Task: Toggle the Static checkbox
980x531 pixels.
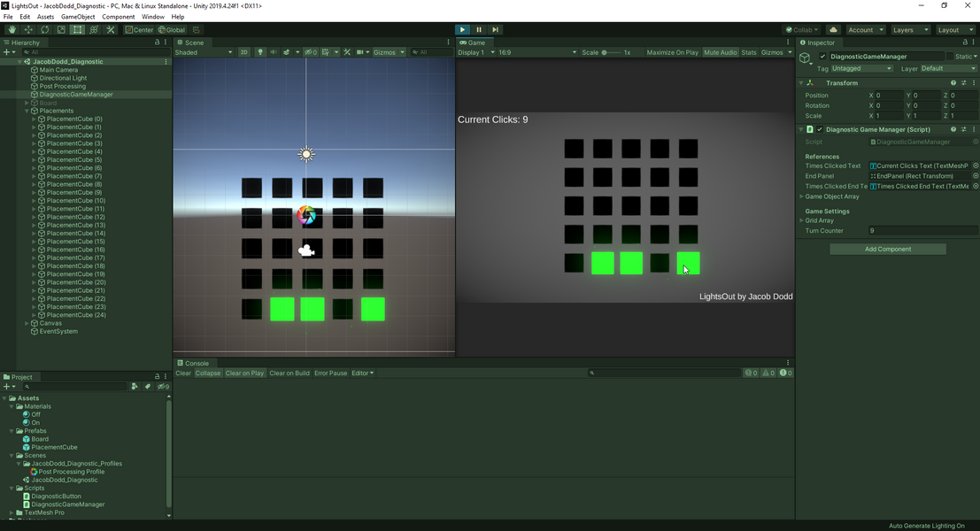Action: coord(949,57)
